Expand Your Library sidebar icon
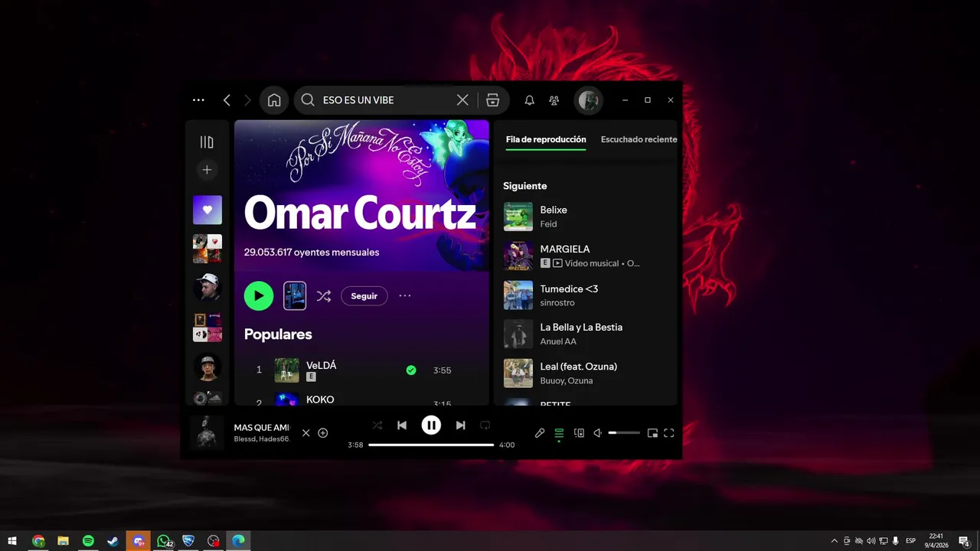This screenshot has height=551, width=980. click(x=207, y=142)
